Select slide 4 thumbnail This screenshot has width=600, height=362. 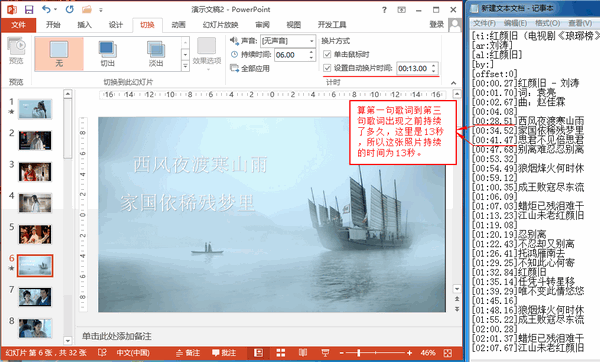(x=35, y=203)
